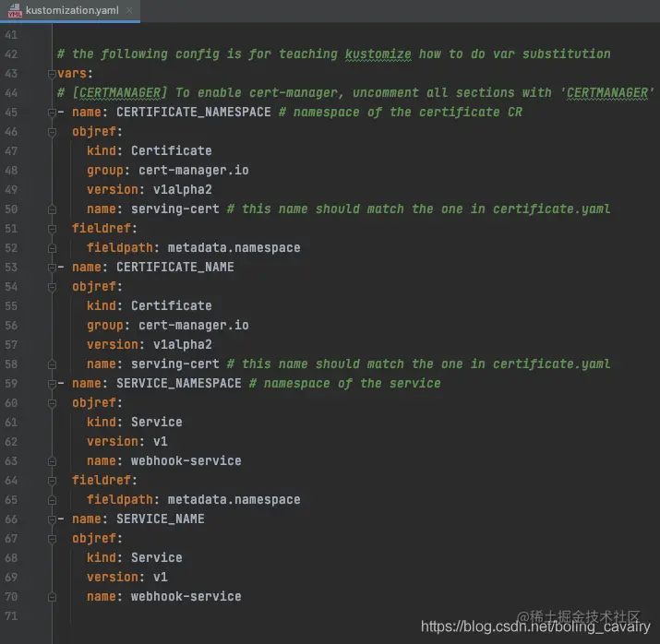This screenshot has height=644, width=660.
Task: Click the quoted 'CERTMANAGER' word ending line 44
Action: [607, 93]
